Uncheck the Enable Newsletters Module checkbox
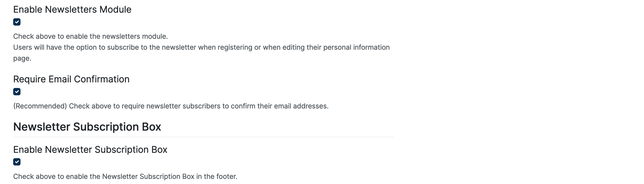 pos(17,22)
